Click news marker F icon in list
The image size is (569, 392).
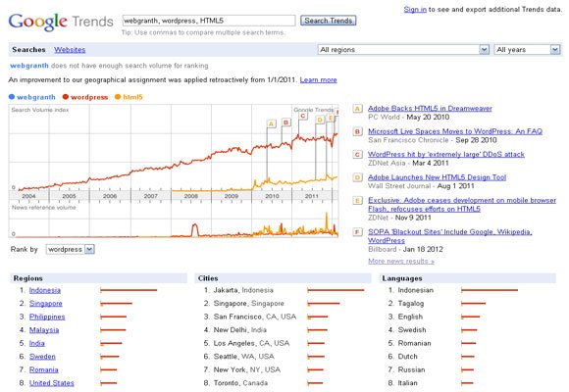357,232
